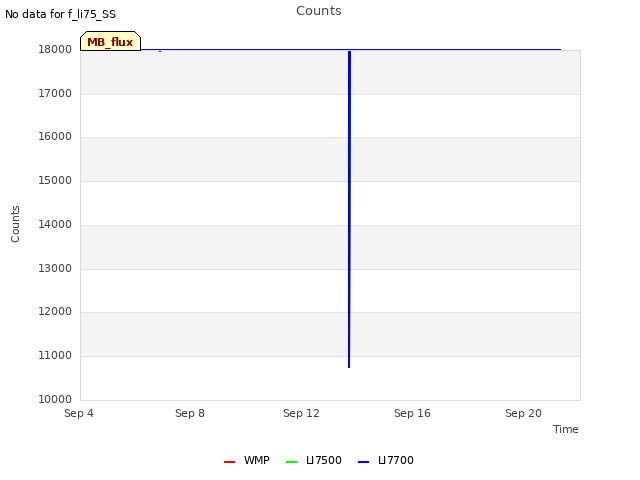Click the 'Time' x-axis label

pyautogui.click(x=566, y=429)
